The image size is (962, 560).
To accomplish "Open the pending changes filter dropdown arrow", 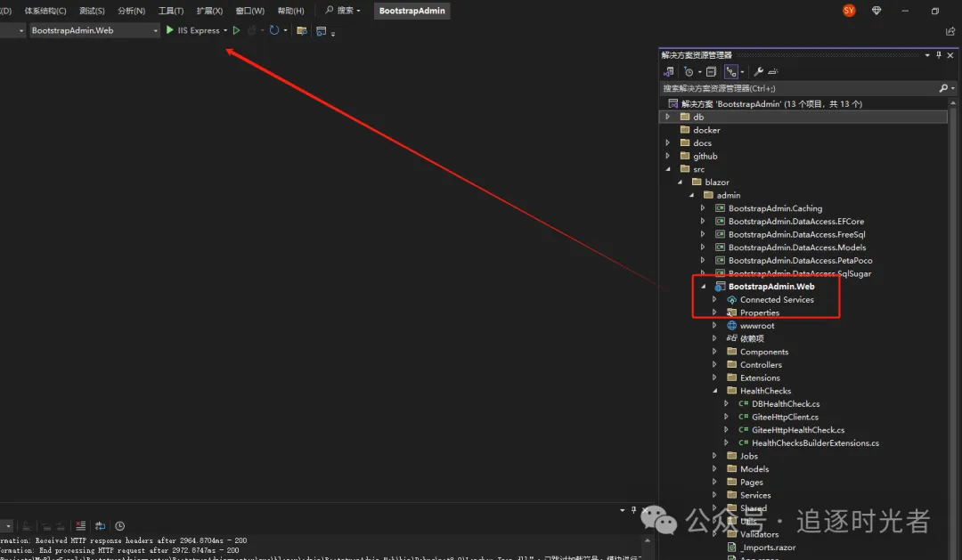I will coord(699,72).
